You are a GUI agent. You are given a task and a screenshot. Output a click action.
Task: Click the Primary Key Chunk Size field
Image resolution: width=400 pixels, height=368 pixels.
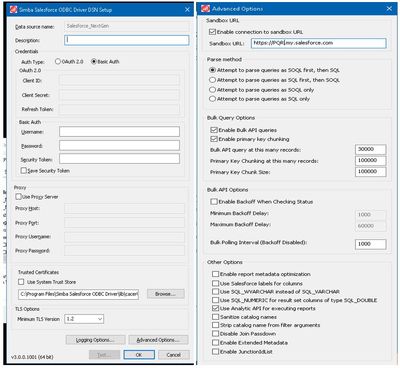371,171
